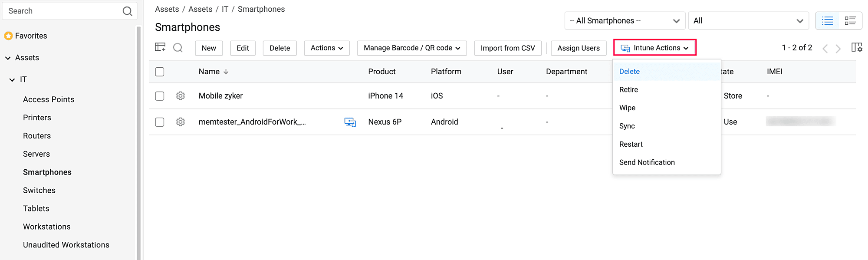
Task: Tick the select-all checkbox in header
Action: pyautogui.click(x=160, y=72)
